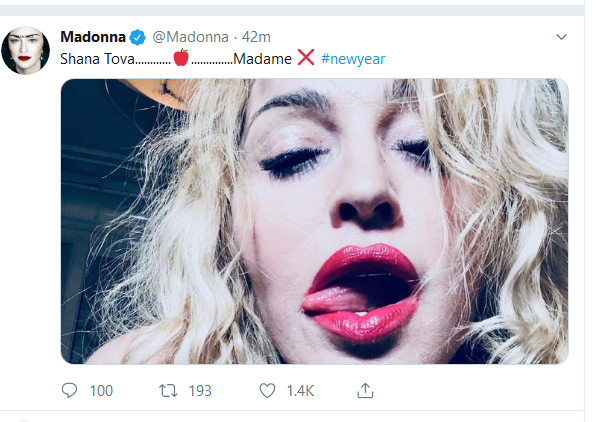
Task: Click the word "Madame" in the tweet
Action: [263, 59]
